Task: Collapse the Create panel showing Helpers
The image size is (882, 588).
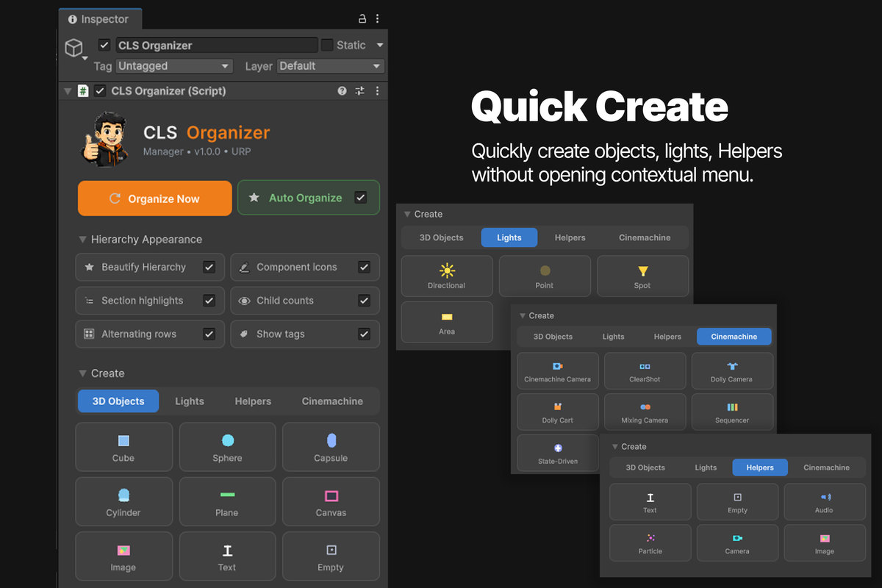Action: point(614,446)
